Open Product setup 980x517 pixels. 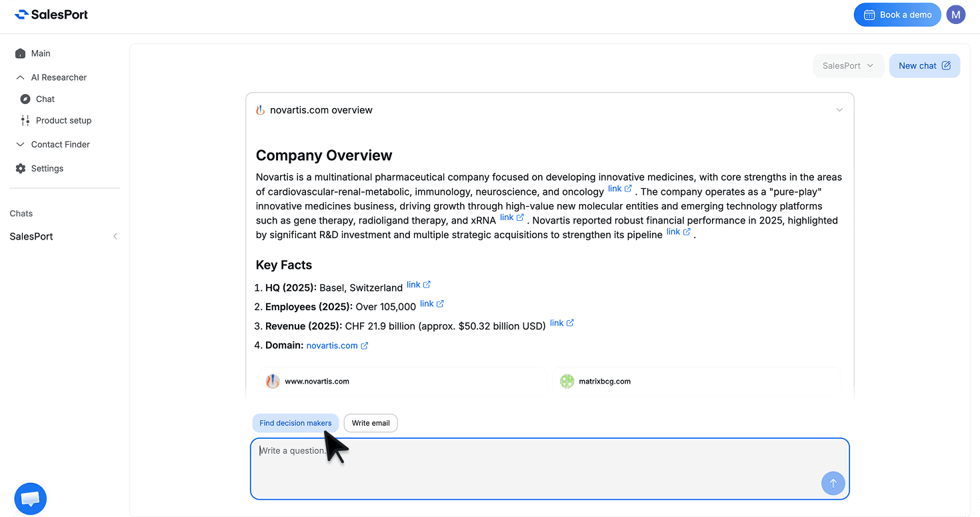pyautogui.click(x=63, y=121)
